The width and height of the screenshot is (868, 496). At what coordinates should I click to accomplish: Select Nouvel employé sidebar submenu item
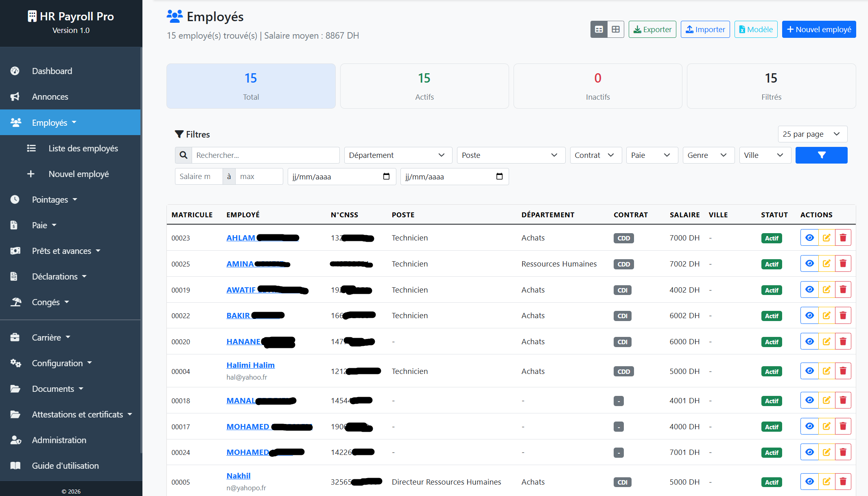click(70, 174)
